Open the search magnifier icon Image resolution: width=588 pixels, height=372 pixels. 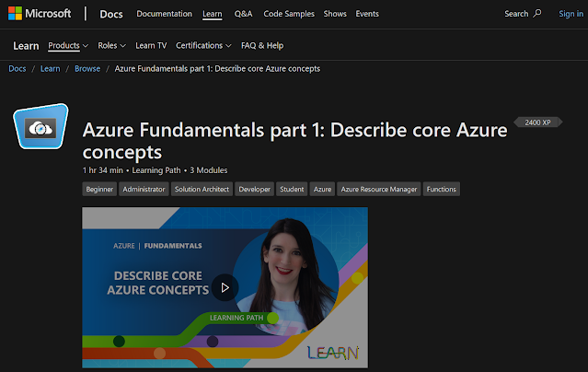pos(537,14)
